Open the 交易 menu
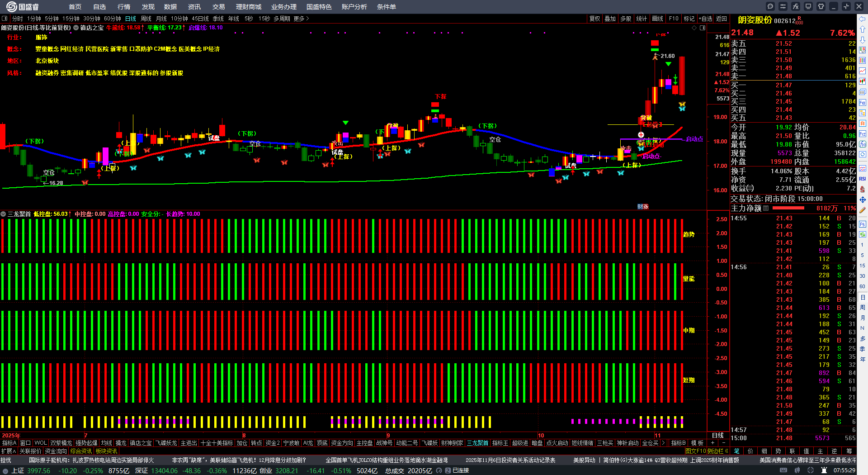The width and height of the screenshot is (868, 475). pos(219,7)
